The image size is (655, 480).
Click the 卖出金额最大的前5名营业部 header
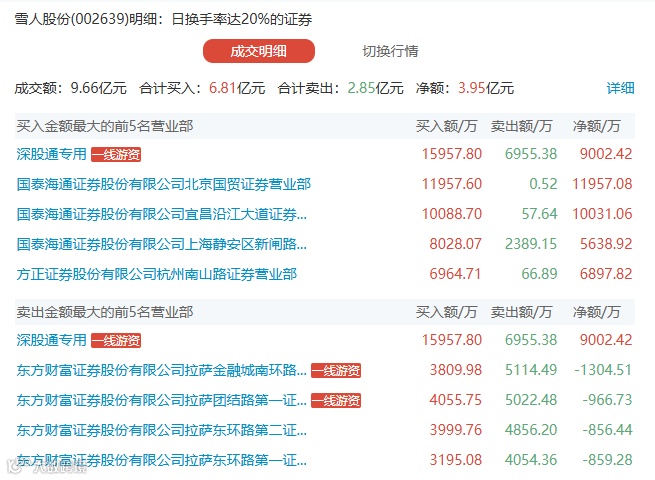pos(105,312)
